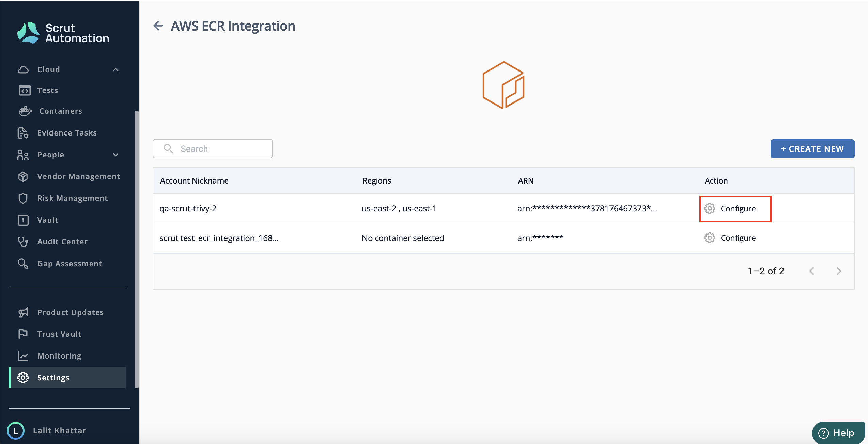Image resolution: width=868 pixels, height=444 pixels.
Task: Click the Cloud icon in sidebar
Action: pyautogui.click(x=23, y=69)
